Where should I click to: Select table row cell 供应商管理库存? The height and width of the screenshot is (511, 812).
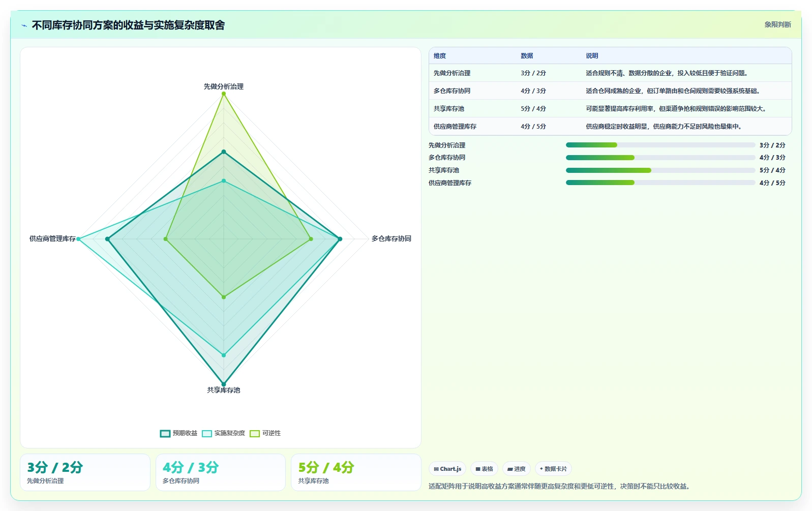(455, 127)
